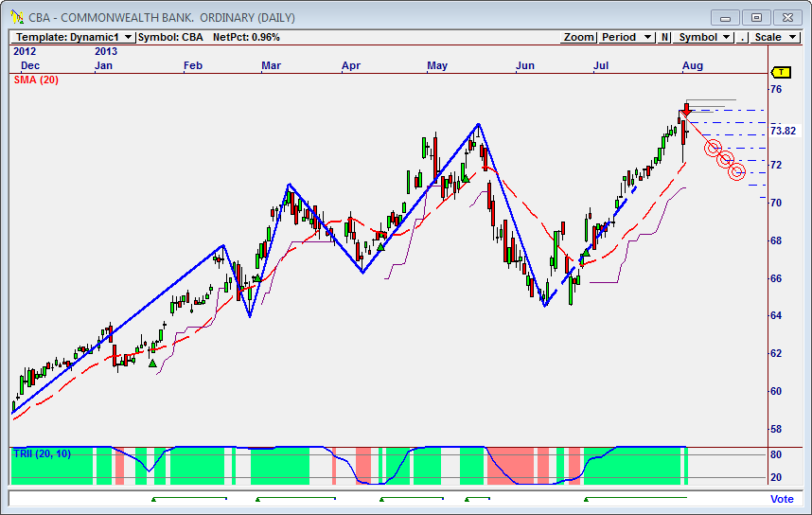
Task: Click the Jul month label
Action: [x=601, y=66]
